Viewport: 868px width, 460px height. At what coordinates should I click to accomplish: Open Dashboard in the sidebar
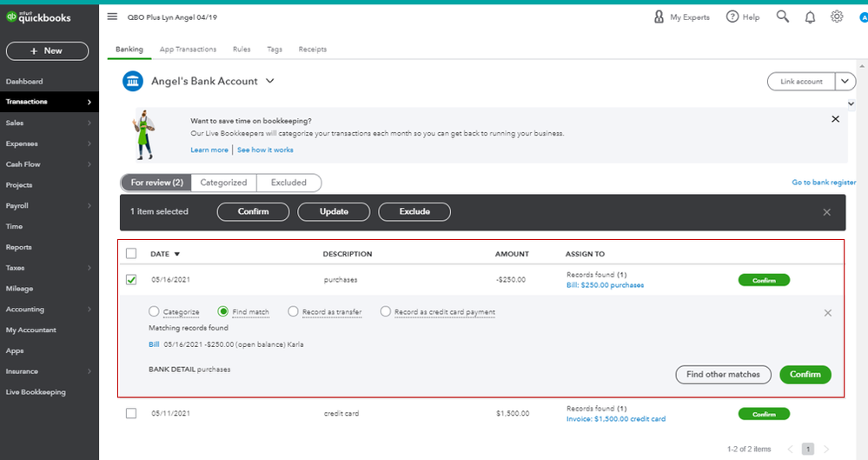point(24,82)
